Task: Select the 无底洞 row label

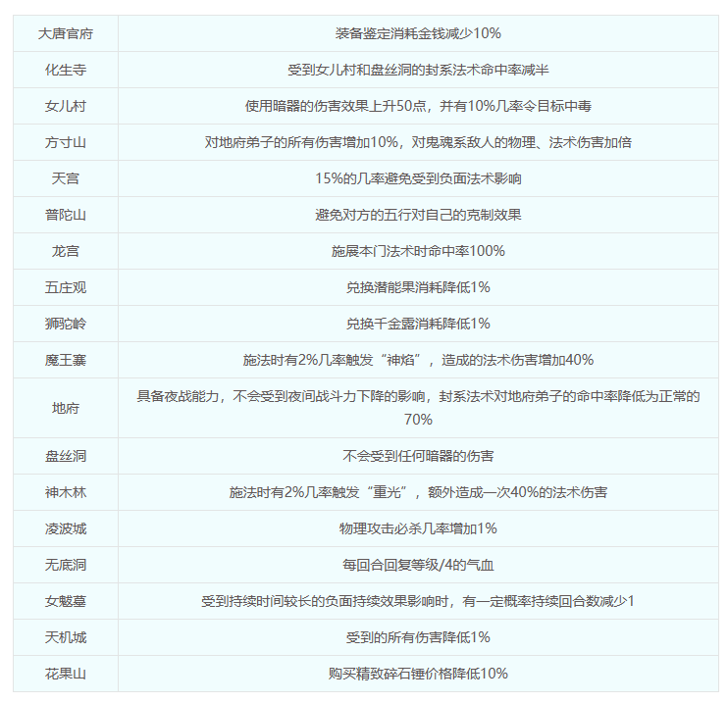Action: tap(66, 565)
